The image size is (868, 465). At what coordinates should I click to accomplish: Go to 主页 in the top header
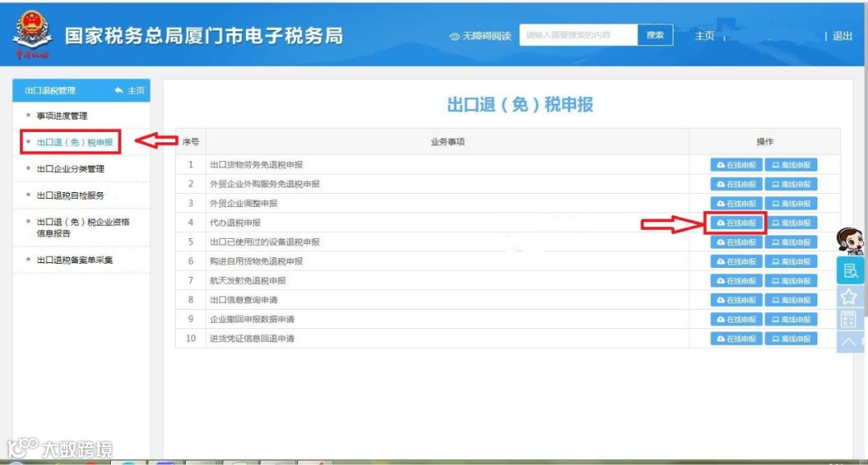coord(704,36)
